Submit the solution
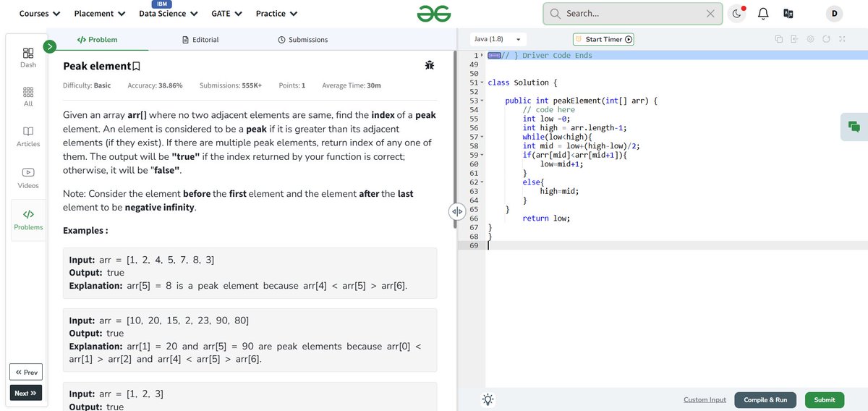This screenshot has width=868, height=411. click(x=824, y=399)
